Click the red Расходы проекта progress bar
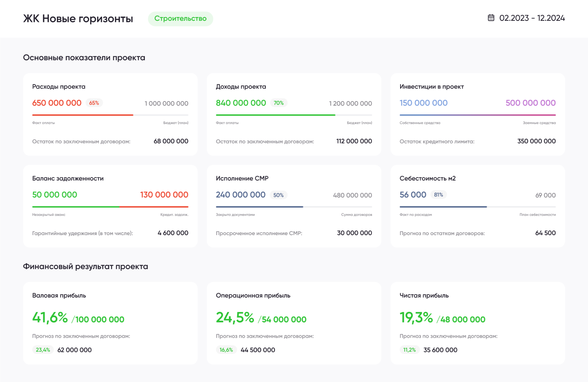The height and width of the screenshot is (382, 588). (x=110, y=115)
